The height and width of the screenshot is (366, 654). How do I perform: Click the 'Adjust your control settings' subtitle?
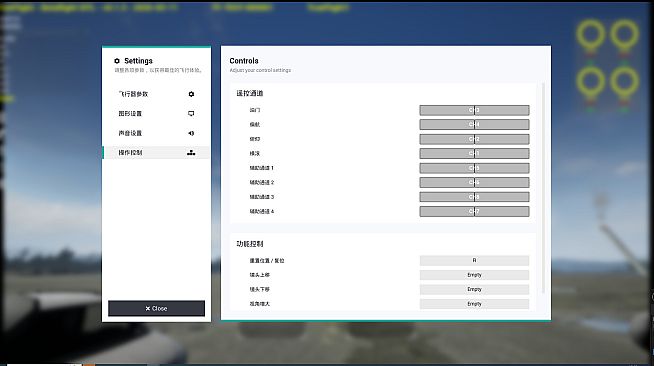(x=260, y=70)
